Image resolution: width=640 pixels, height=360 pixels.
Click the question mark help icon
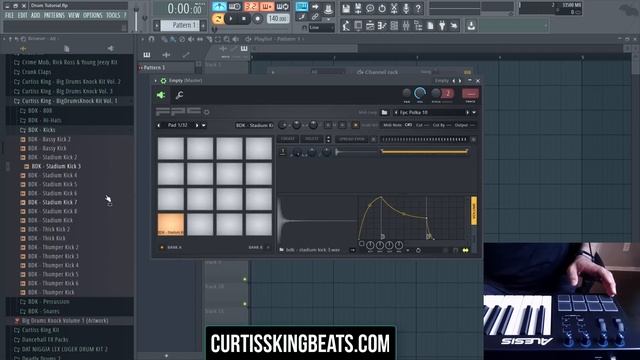coord(418,8)
